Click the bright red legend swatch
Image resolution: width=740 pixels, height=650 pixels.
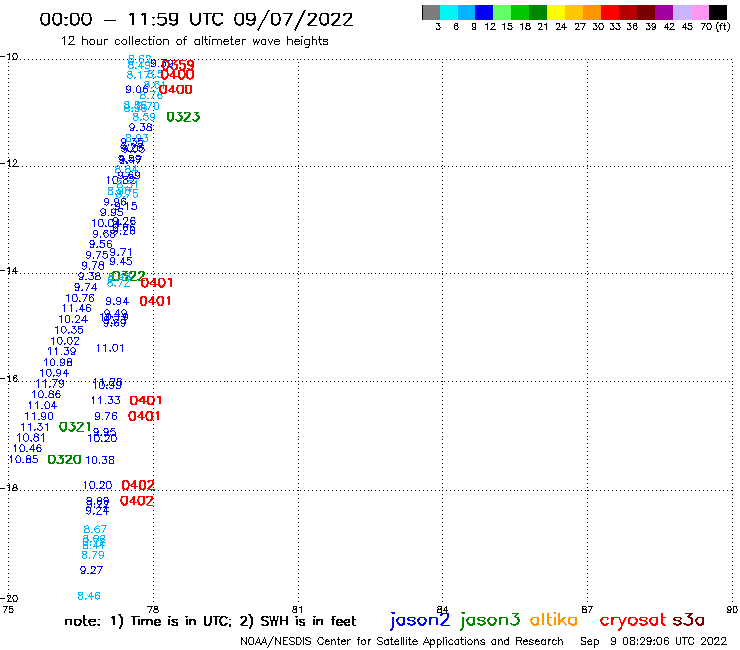point(610,12)
